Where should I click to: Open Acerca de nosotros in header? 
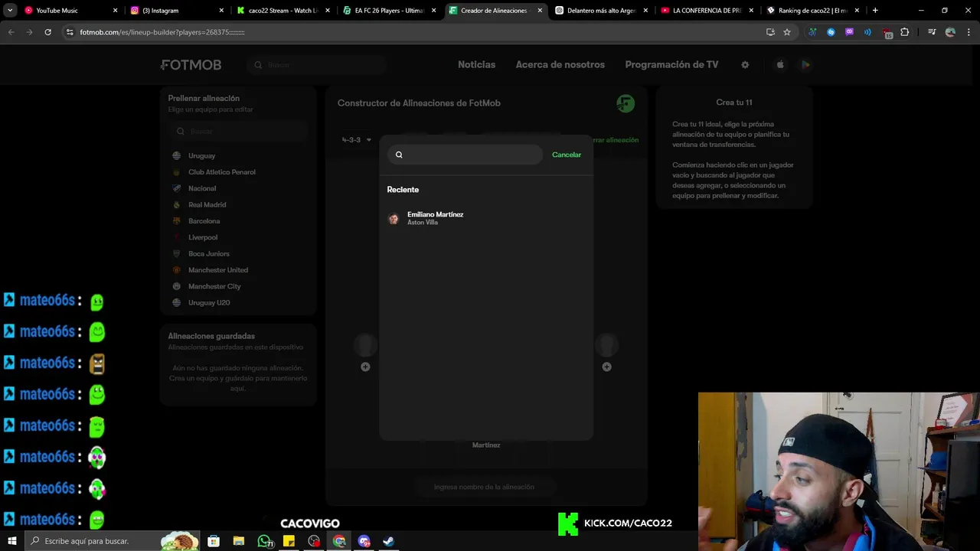pos(560,65)
